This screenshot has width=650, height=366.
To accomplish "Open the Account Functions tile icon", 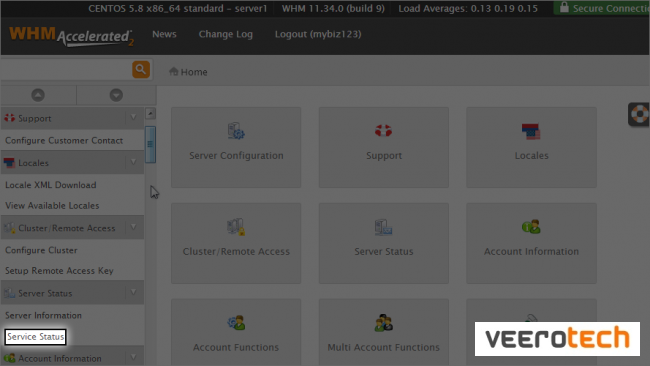I will pos(236,323).
